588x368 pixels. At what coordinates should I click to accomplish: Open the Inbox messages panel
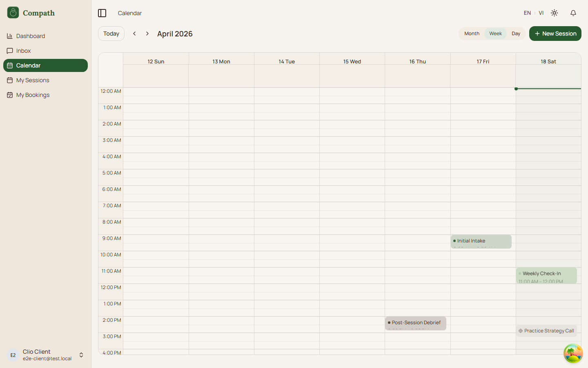pyautogui.click(x=24, y=51)
